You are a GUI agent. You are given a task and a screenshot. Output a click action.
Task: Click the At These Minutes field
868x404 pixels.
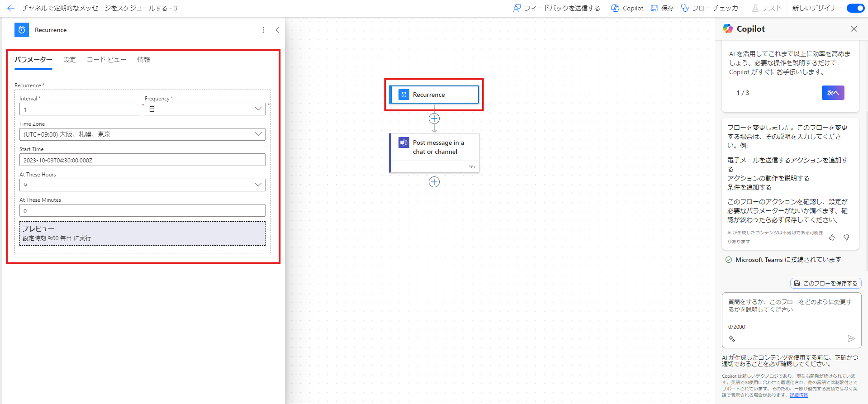(142, 210)
